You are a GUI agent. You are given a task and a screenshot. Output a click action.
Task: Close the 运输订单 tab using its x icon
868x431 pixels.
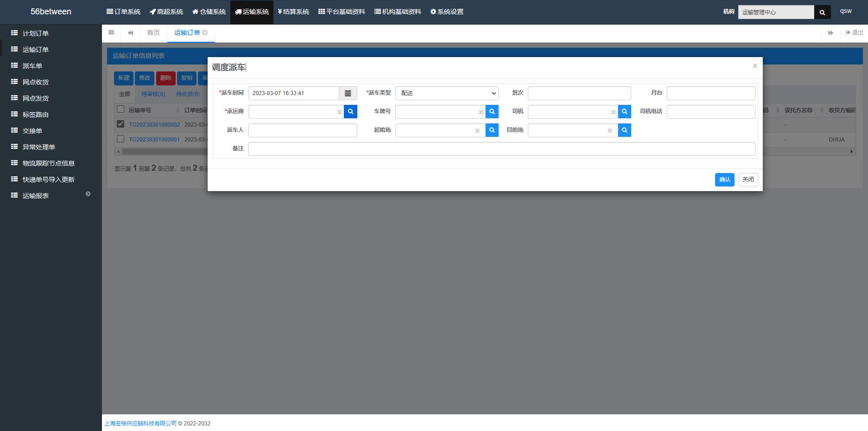(x=205, y=32)
